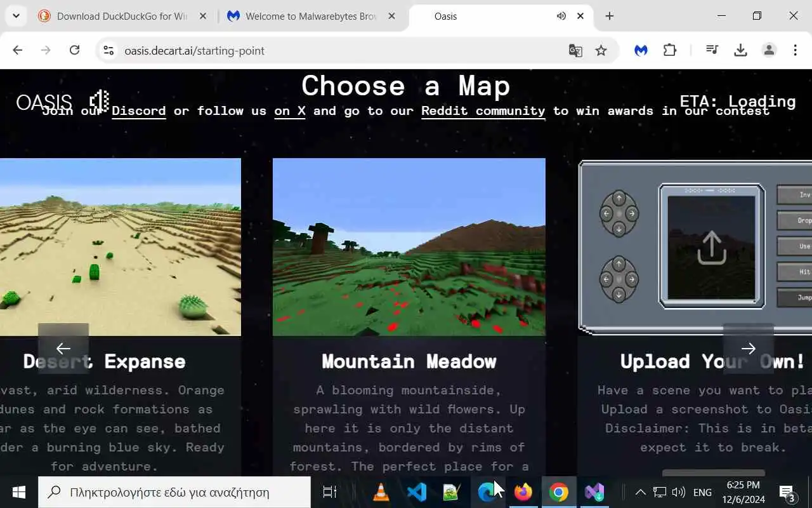Viewport: 812px width, 508px height.
Task: Close the Malwarebytes Browser Guard tab
Action: [392, 16]
